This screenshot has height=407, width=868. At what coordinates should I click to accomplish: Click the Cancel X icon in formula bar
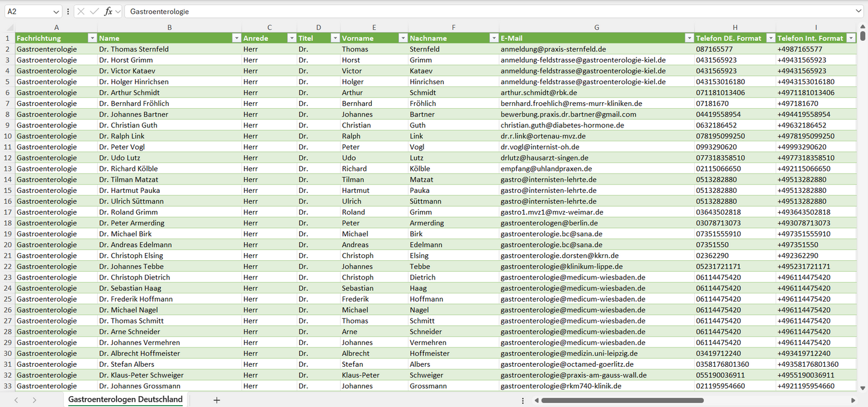point(81,11)
